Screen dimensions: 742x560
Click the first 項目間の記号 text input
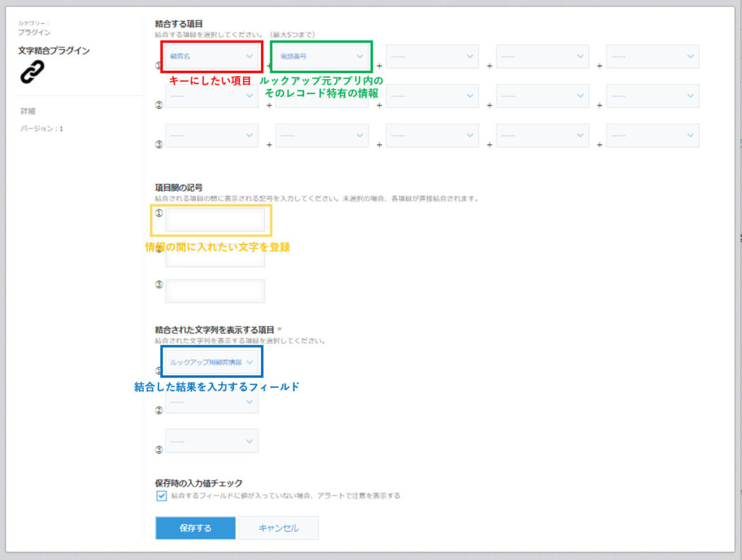coord(215,220)
